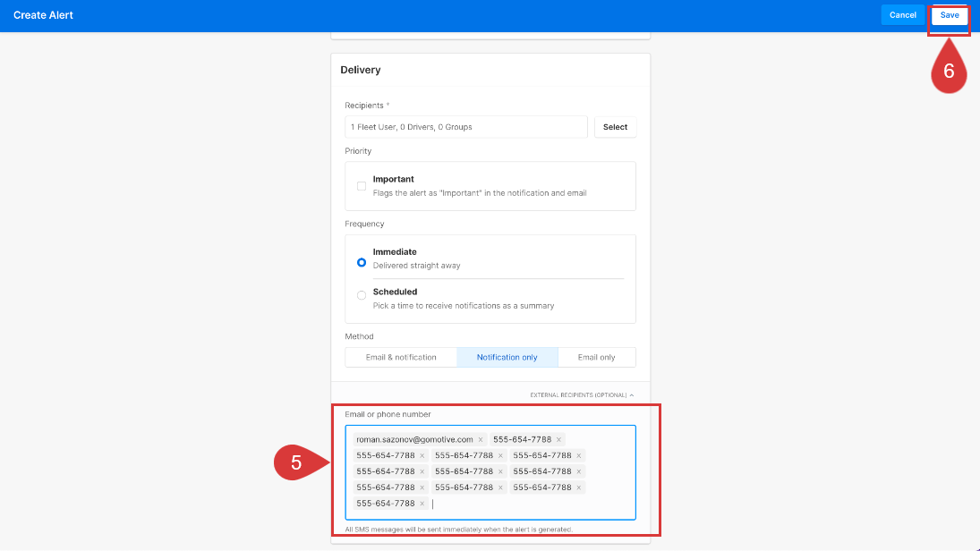Remove the roman.sazonov@gomotive.com recipient chip
The image size is (980, 551).
[x=481, y=439]
